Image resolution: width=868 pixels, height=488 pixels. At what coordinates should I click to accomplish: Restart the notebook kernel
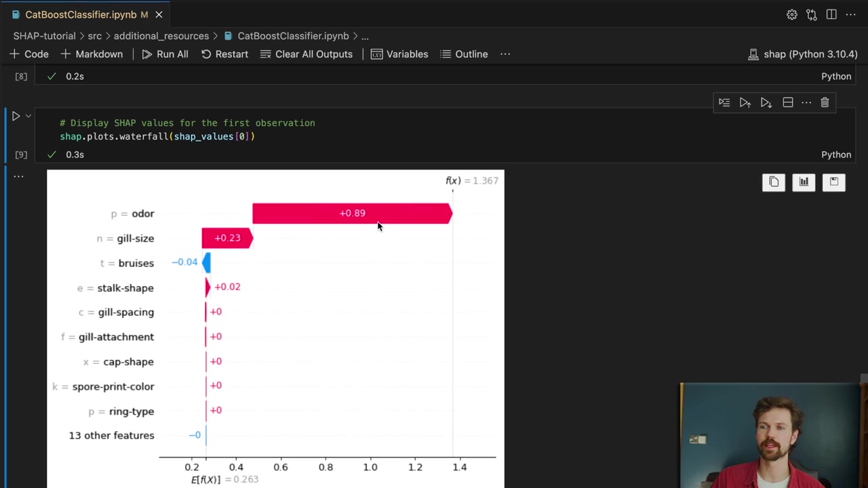point(224,54)
